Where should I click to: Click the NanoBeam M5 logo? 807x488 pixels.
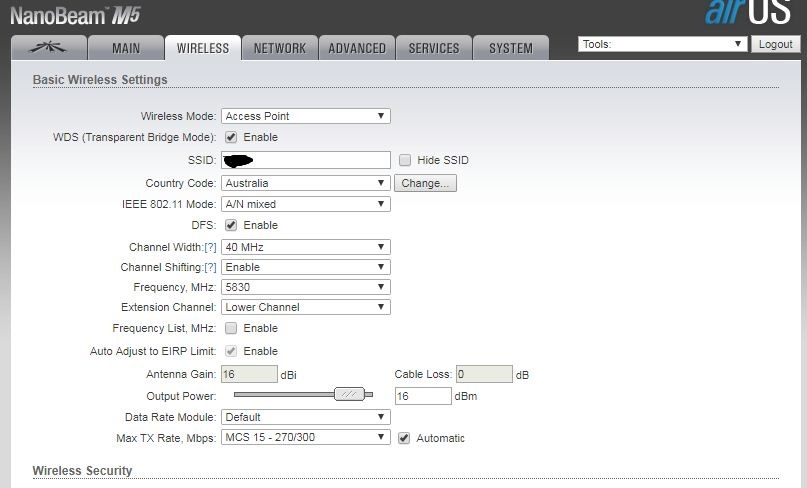pos(75,15)
